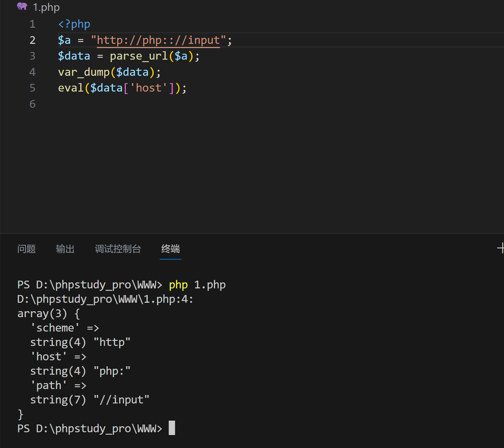Click line number 5 in gutter
Image resolution: width=504 pixels, height=448 pixels.
coord(33,88)
